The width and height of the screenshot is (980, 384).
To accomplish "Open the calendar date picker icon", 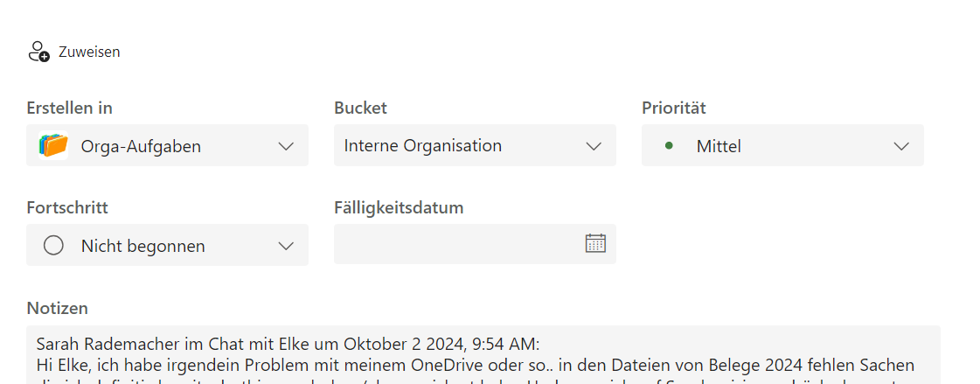I will click(595, 243).
